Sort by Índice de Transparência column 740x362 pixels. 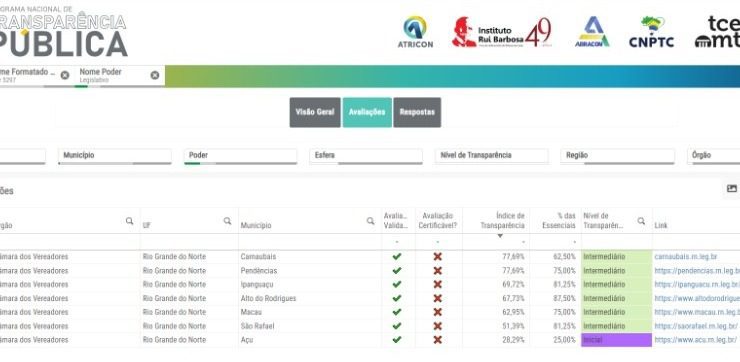[503, 221]
